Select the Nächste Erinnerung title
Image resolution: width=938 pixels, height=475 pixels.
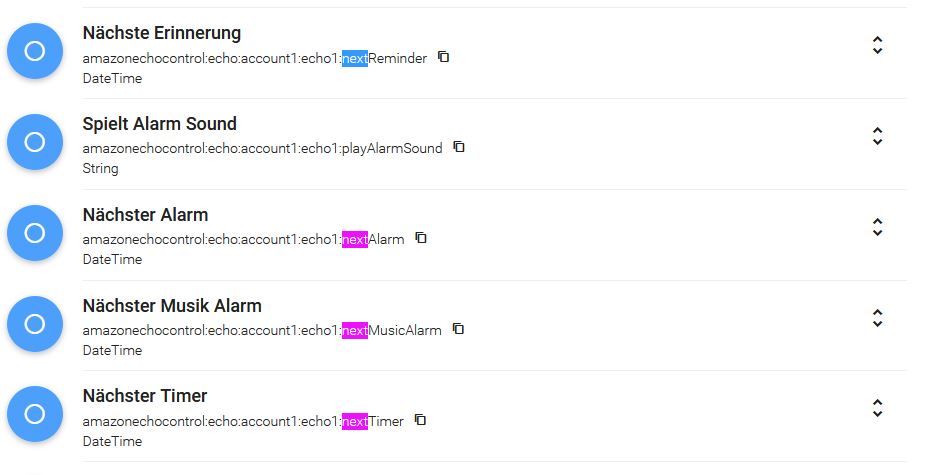(x=162, y=33)
